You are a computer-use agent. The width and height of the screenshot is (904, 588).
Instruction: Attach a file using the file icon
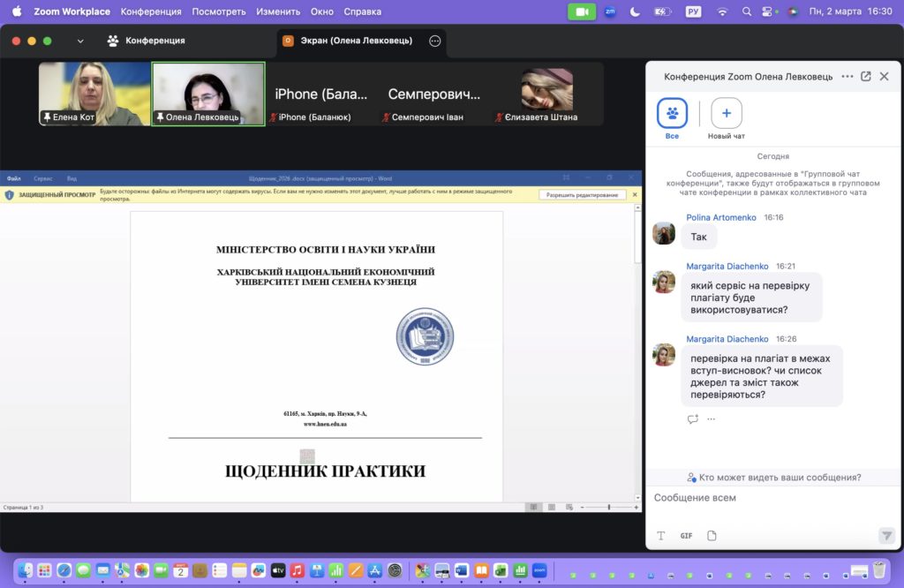tap(712, 536)
